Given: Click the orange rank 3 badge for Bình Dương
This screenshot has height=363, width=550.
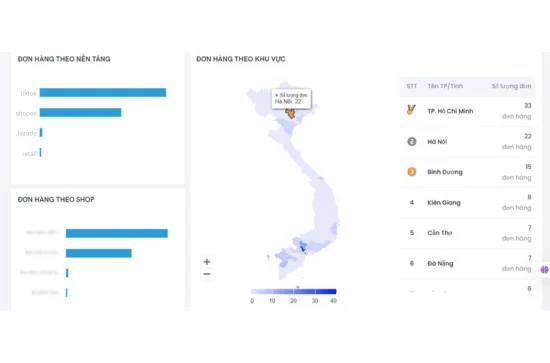Looking at the screenshot, I should [x=412, y=172].
